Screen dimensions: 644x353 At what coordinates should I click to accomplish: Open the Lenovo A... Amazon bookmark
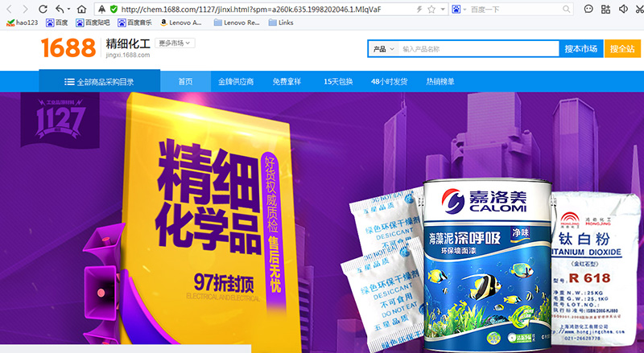180,23
